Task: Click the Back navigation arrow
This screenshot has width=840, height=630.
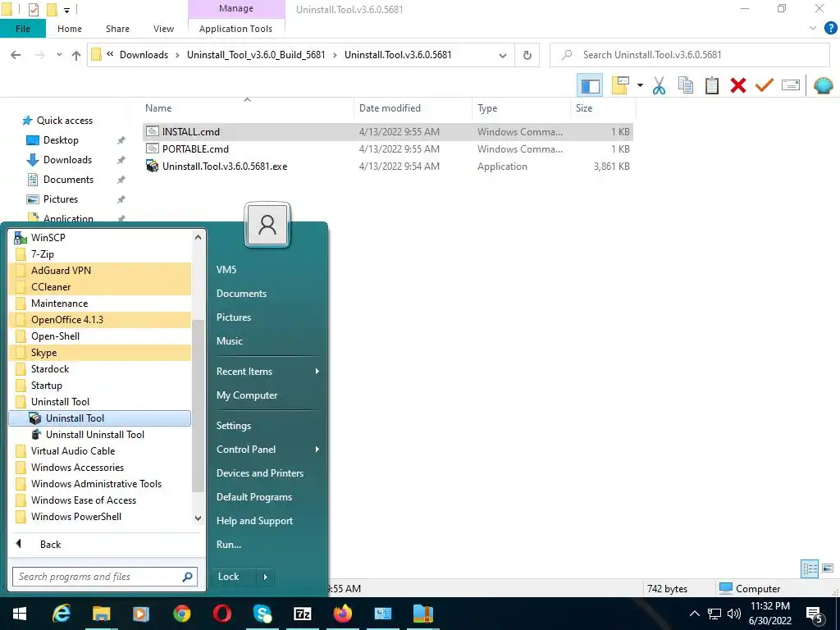Action: 16,55
